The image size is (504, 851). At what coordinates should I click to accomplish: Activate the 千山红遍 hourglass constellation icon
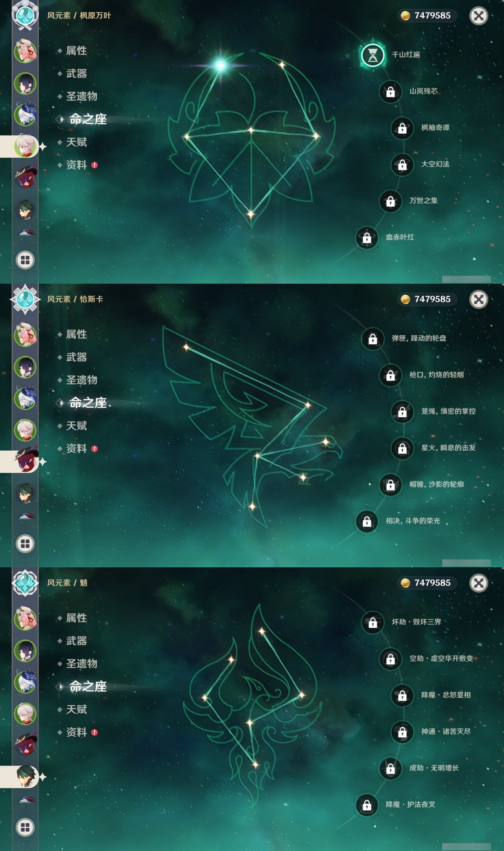[x=372, y=55]
